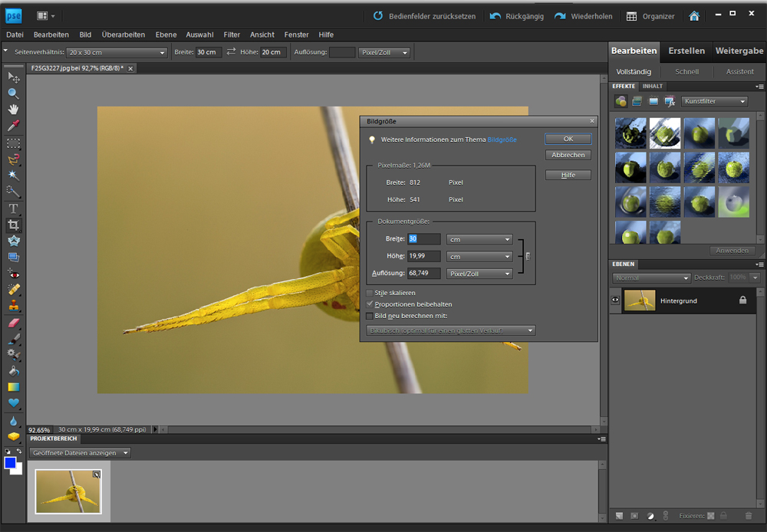Select the Hand tool
The image size is (767, 532).
[x=14, y=110]
